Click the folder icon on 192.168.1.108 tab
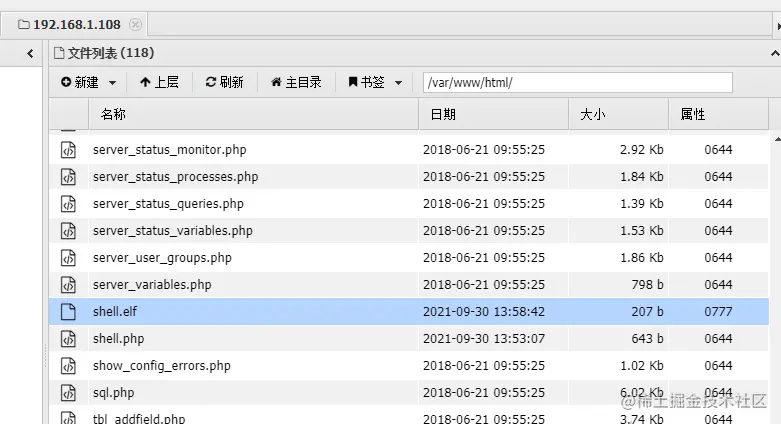Viewport: 781px width, 424px height. (x=23, y=24)
